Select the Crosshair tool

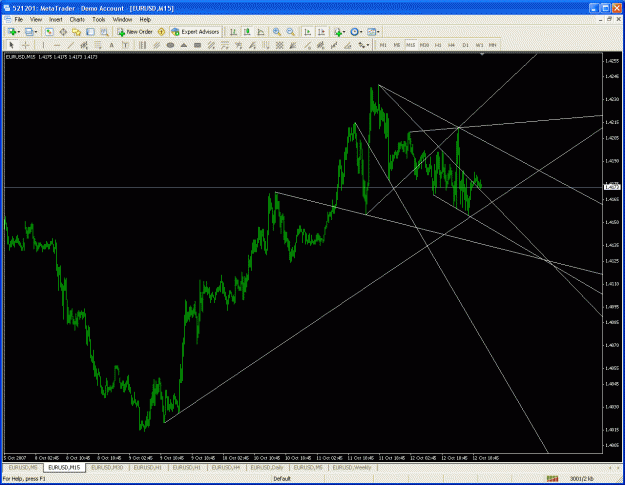click(26, 45)
